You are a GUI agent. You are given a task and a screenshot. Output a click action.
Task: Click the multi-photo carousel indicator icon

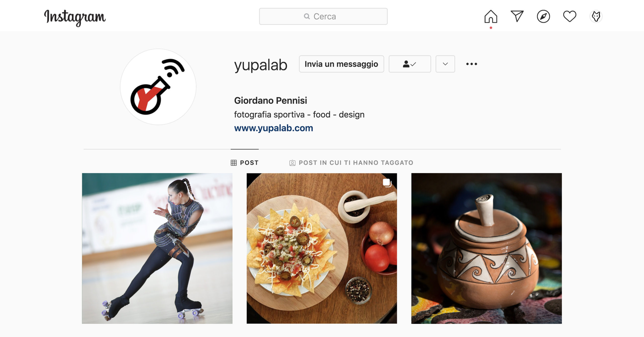(387, 183)
